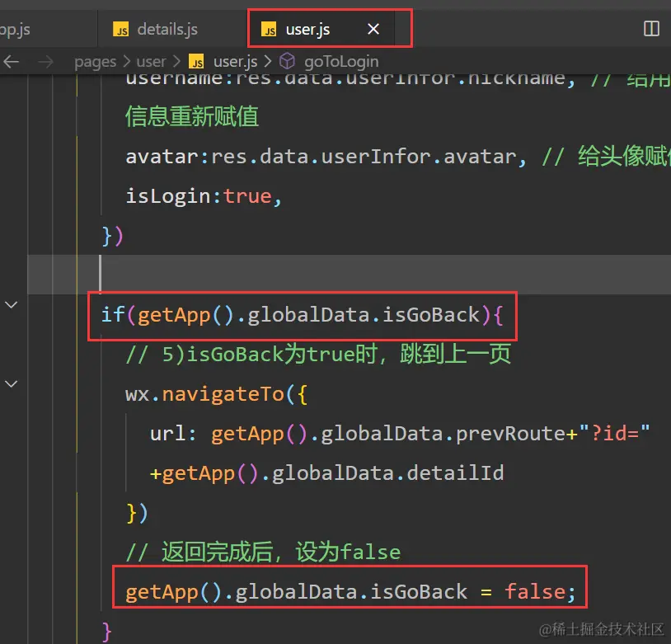Image resolution: width=671 pixels, height=644 pixels.
Task: Place cursor on isGoBack = false line
Action: (345, 591)
